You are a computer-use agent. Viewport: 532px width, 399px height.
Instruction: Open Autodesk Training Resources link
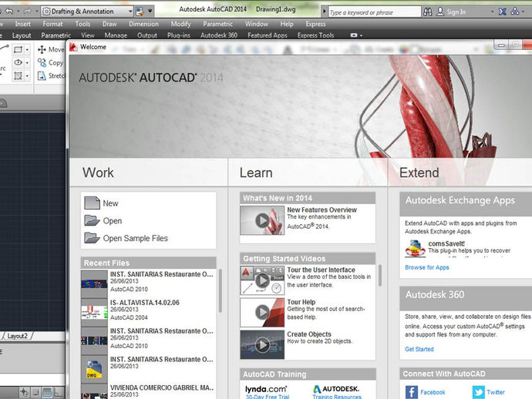(x=337, y=397)
